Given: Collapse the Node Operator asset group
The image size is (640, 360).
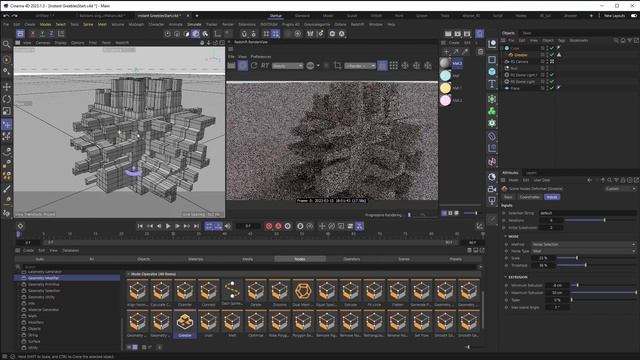Looking at the screenshot, I should (128, 274).
